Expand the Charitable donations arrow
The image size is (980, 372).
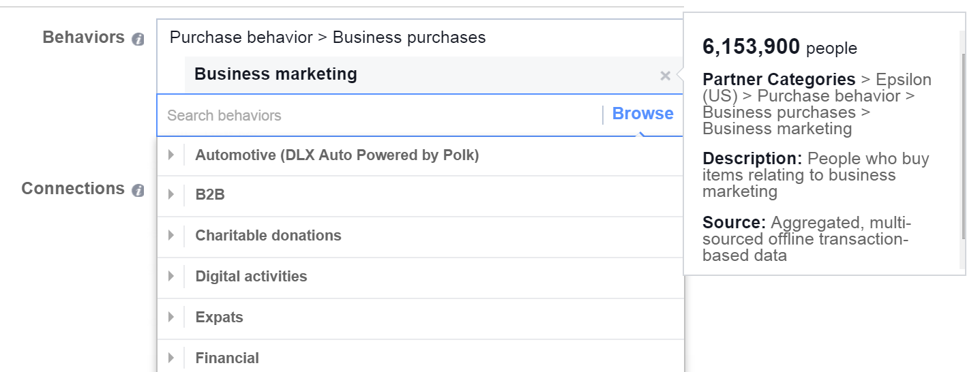pos(171,236)
